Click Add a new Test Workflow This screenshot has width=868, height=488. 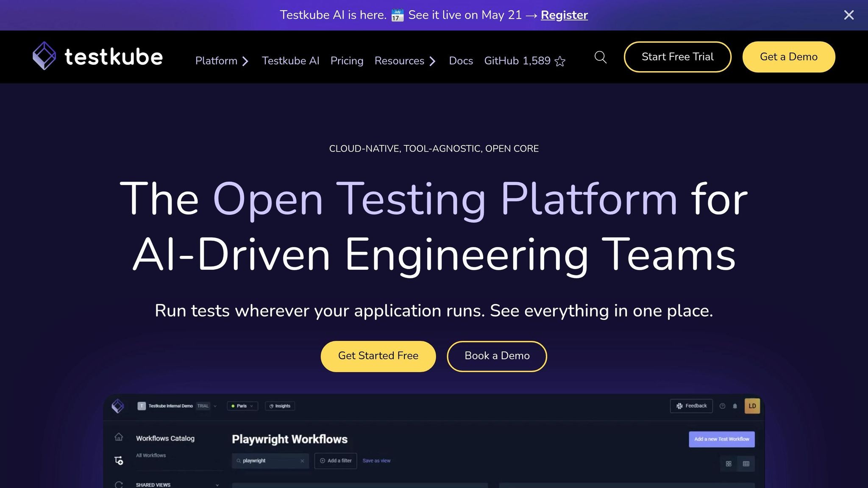tap(721, 439)
